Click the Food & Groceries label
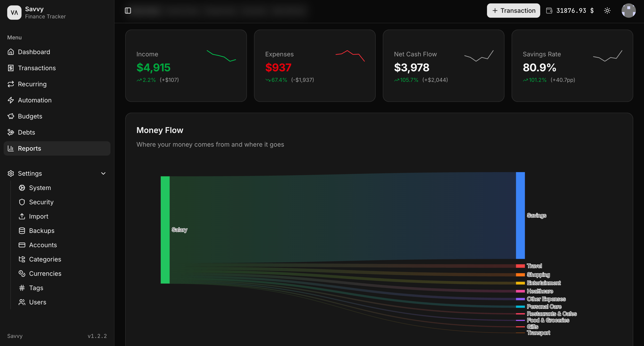This screenshot has width=644, height=346. [x=548, y=320]
